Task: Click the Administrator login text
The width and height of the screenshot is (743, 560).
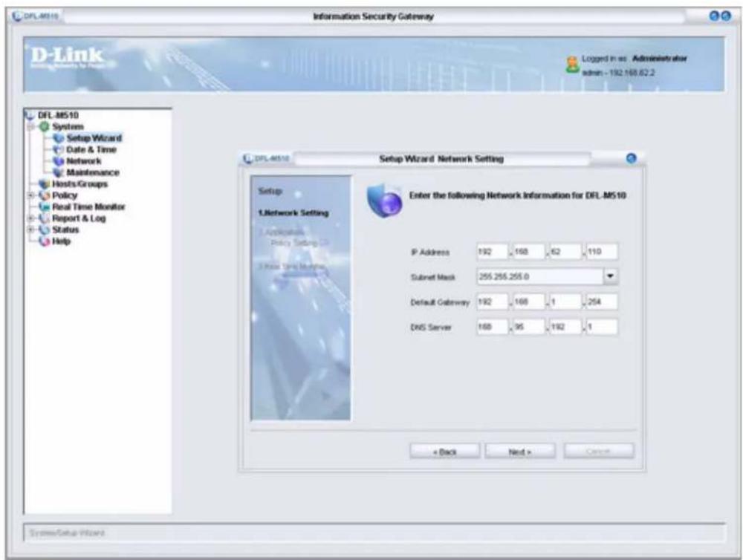Action: pos(660,58)
